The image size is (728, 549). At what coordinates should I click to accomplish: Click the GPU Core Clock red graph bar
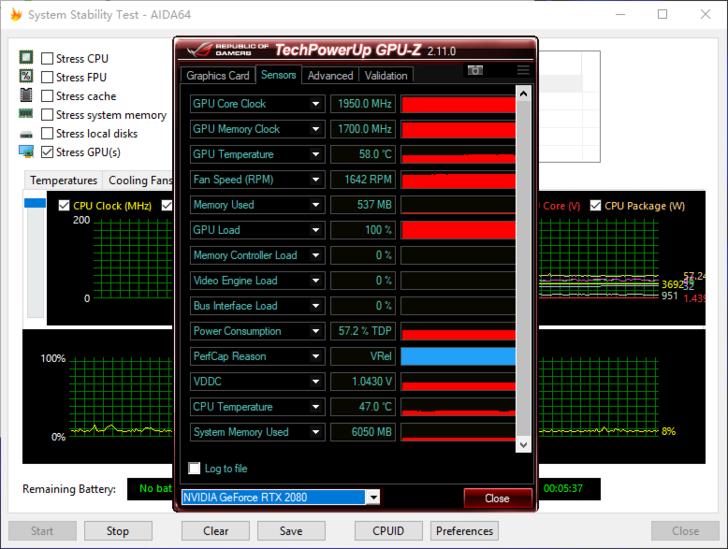[458, 104]
